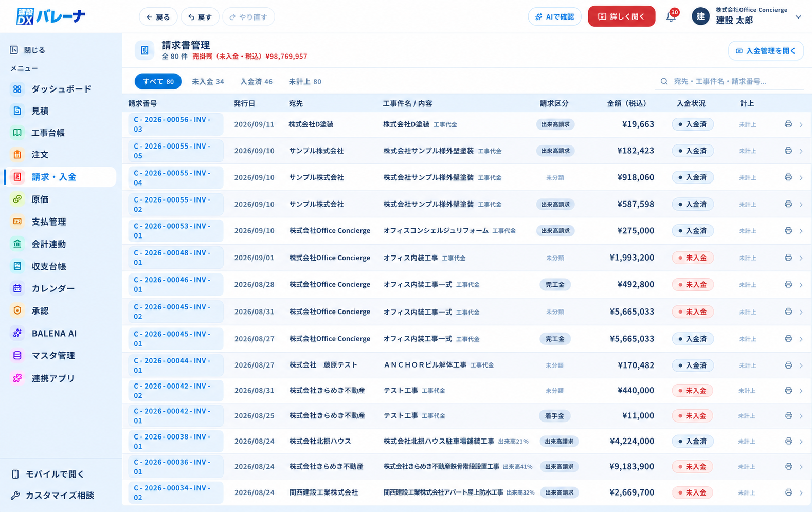Switch to the 入金済 46 tab
The width and height of the screenshot is (812, 512).
pyautogui.click(x=256, y=81)
